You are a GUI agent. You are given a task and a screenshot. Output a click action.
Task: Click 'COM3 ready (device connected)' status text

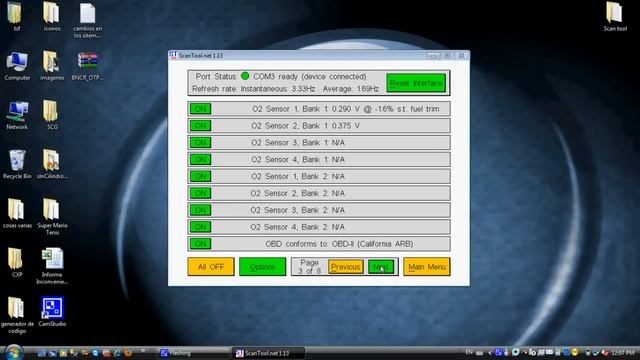(310, 77)
